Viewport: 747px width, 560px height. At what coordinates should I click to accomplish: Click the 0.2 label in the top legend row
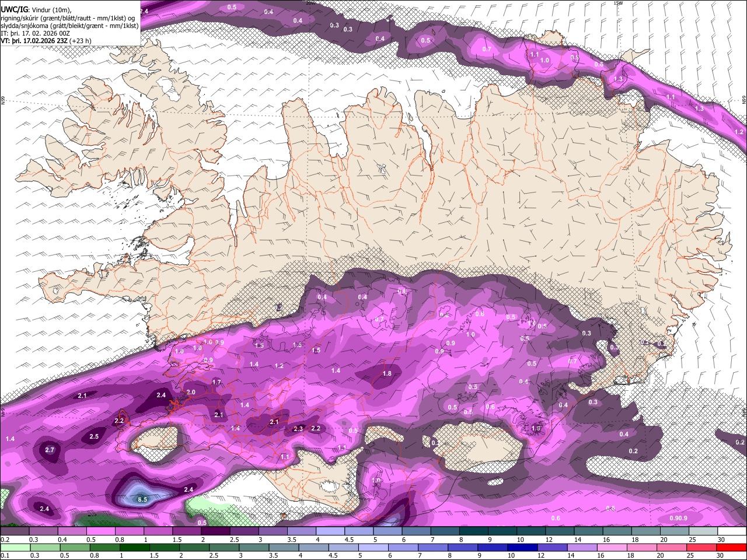(x=5, y=540)
